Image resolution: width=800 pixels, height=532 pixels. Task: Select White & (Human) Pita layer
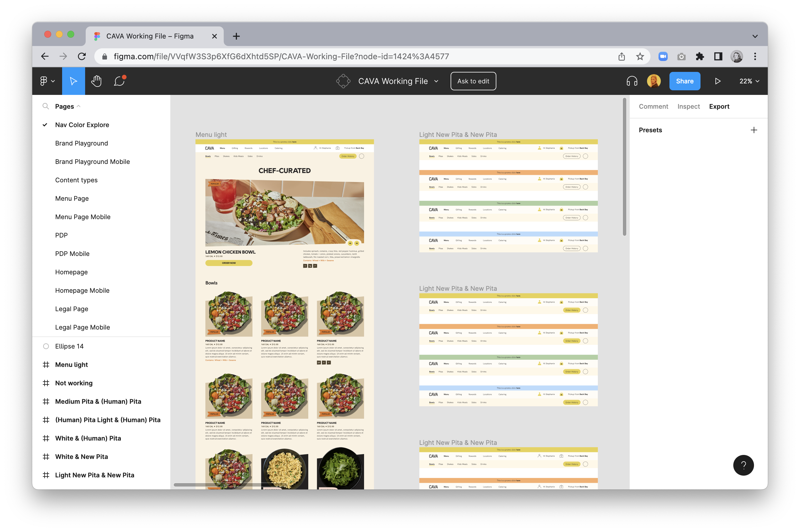tap(101, 438)
